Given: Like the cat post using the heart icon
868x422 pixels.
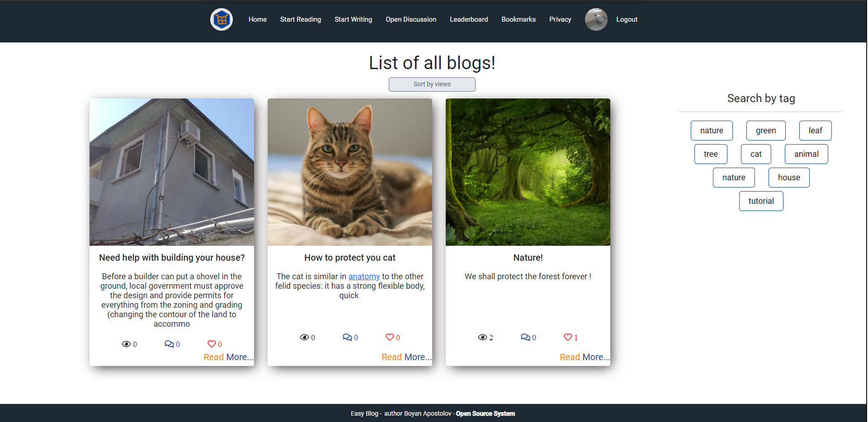Looking at the screenshot, I should 389,337.
